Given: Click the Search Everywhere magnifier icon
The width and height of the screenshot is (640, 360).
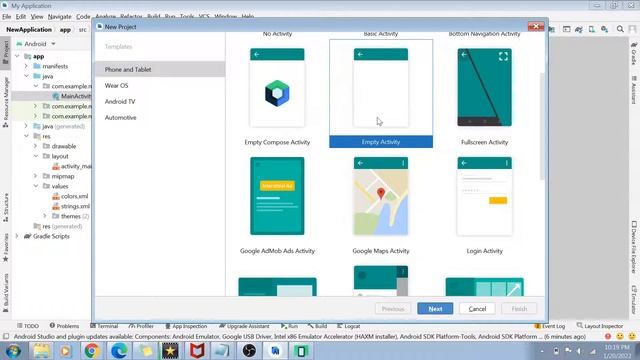Looking at the screenshot, I should click(x=620, y=29).
